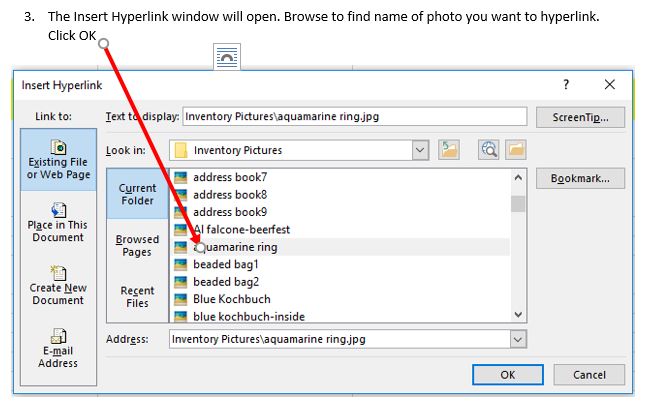
Task: Switch to the Recent Files tab
Action: point(137,297)
